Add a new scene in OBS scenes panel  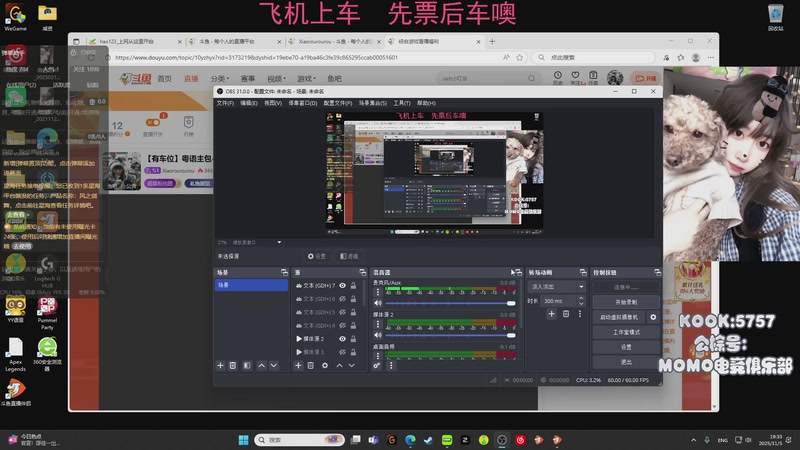pyautogui.click(x=220, y=365)
